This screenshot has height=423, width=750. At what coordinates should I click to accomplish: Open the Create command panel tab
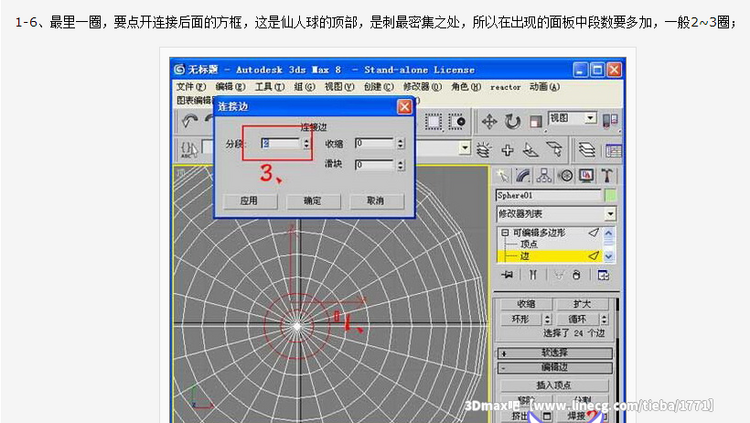point(502,176)
